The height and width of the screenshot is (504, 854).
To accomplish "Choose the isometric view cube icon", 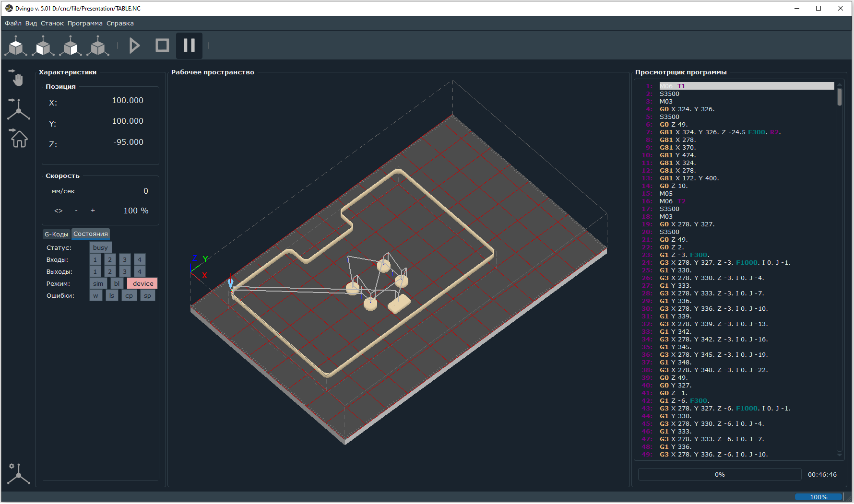I will point(98,46).
